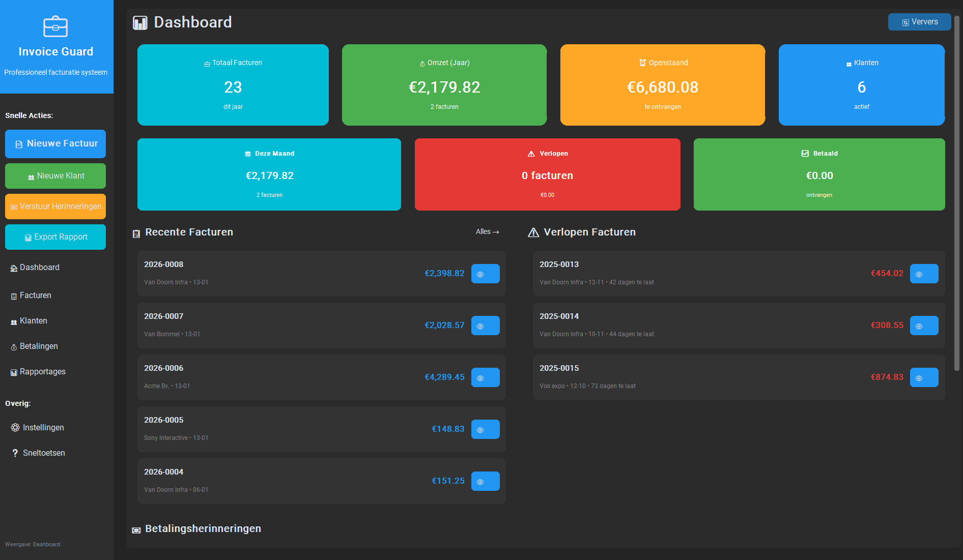This screenshot has width=963, height=560.
Task: Click the Verlopen Facturen heading warning icon
Action: click(x=533, y=232)
